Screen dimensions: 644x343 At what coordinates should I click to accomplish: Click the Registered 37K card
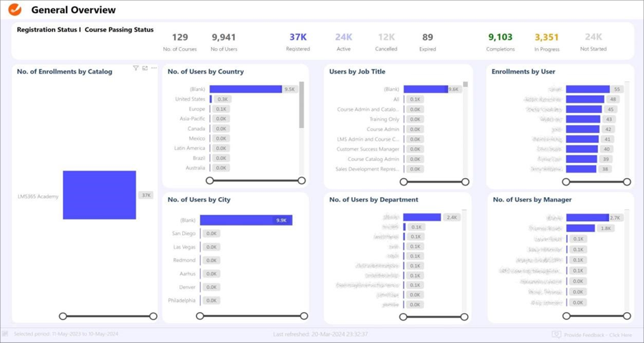pos(298,42)
